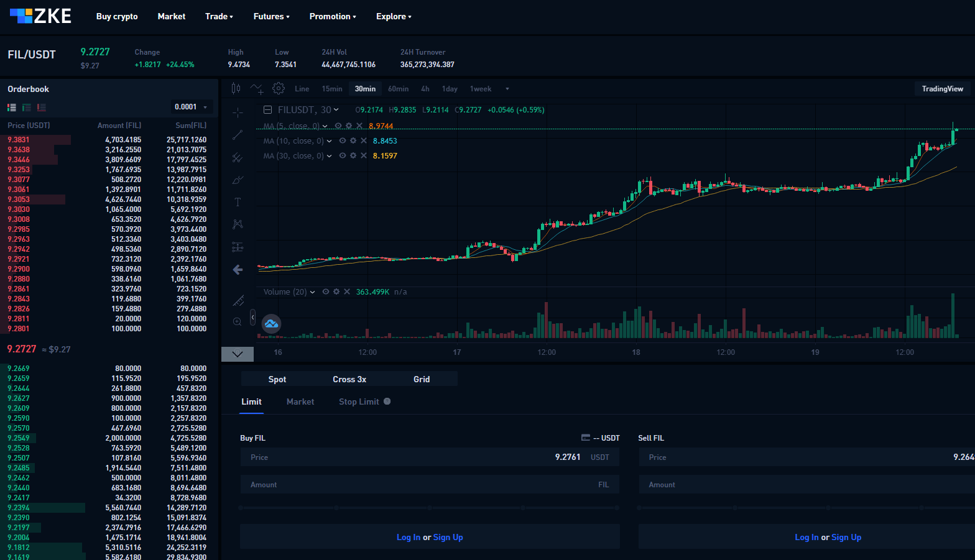Open the candlestick chart style selector
975x560 pixels.
tap(236, 89)
